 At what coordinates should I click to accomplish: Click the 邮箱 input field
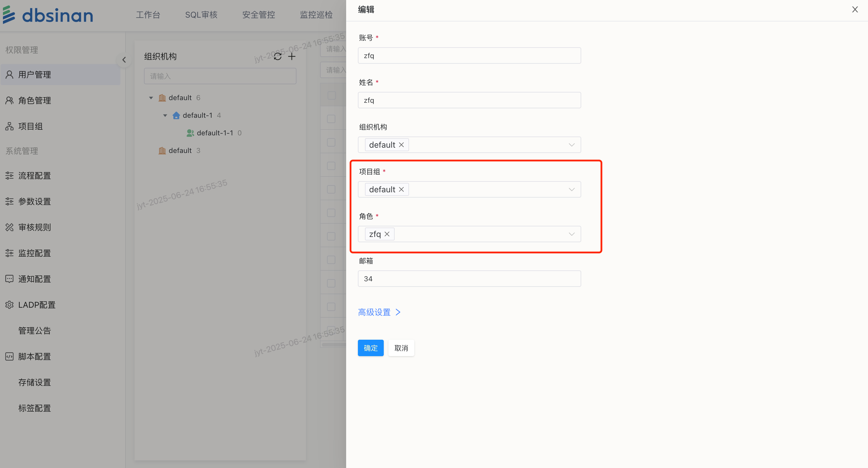[x=469, y=279]
